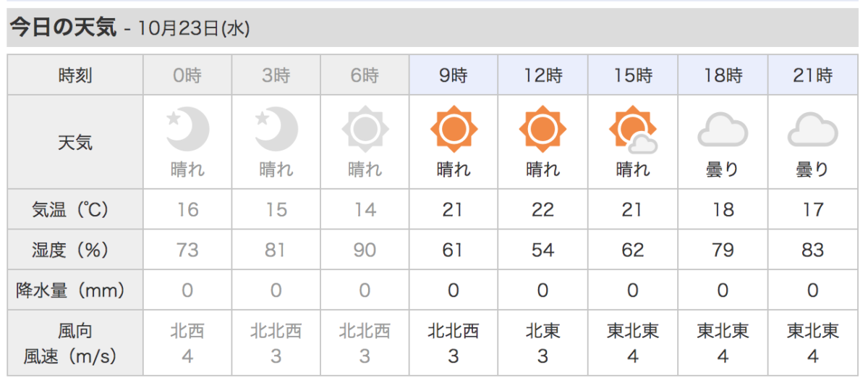Click the 北東 wind direction at 12時
868x383 pixels.
coord(542,332)
